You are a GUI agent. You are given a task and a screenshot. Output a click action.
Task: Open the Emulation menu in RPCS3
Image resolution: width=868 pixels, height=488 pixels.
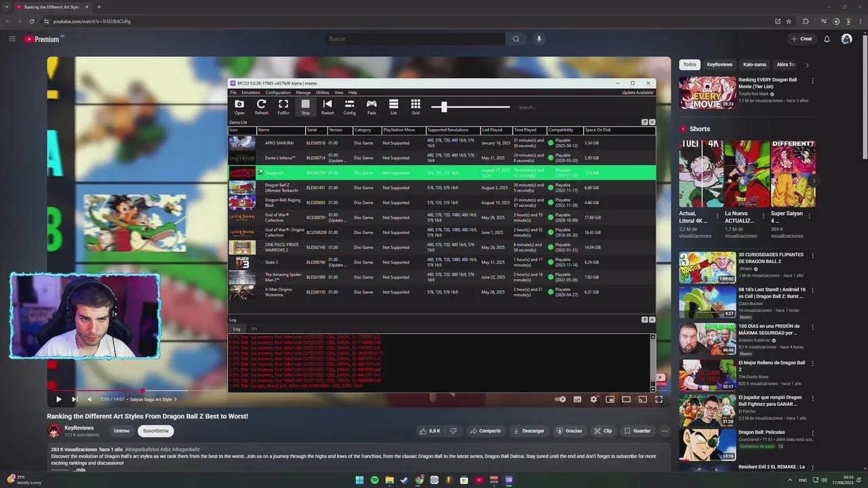(251, 93)
